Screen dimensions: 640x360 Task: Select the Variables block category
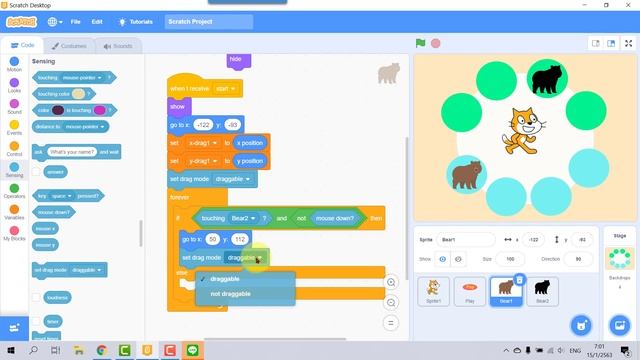(x=14, y=212)
